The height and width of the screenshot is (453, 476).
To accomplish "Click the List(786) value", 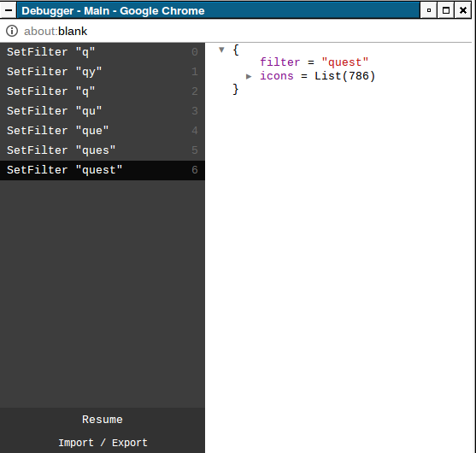I will click(345, 76).
